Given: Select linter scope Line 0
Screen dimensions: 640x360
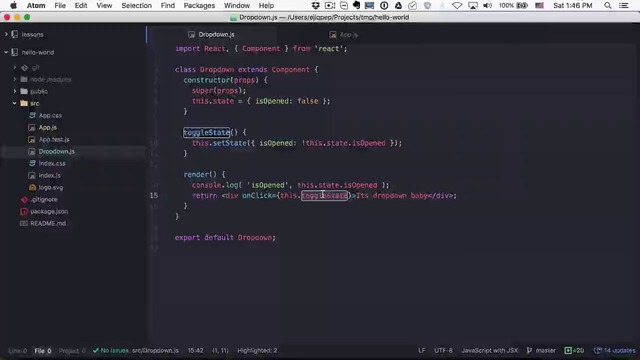Looking at the screenshot, I should point(18,351).
